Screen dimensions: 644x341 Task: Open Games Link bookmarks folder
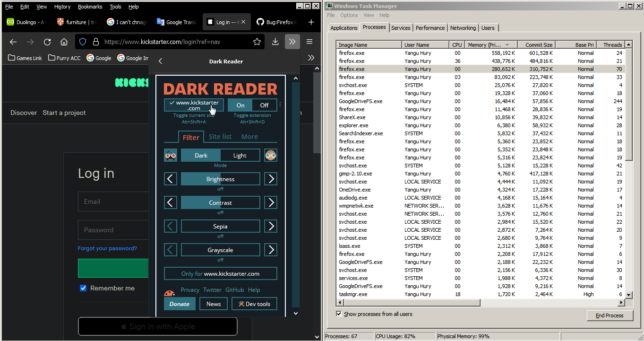pos(25,58)
